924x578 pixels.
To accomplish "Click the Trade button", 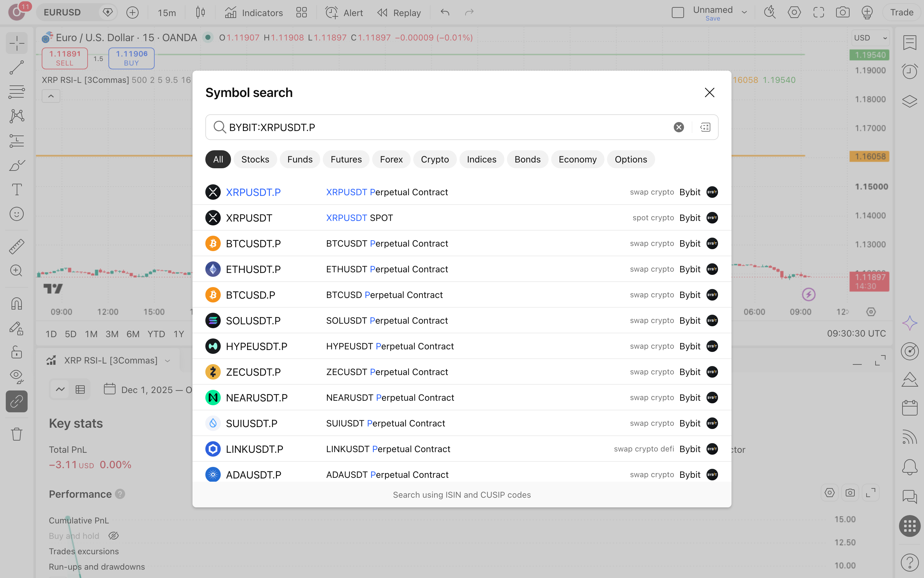I will tap(902, 13).
